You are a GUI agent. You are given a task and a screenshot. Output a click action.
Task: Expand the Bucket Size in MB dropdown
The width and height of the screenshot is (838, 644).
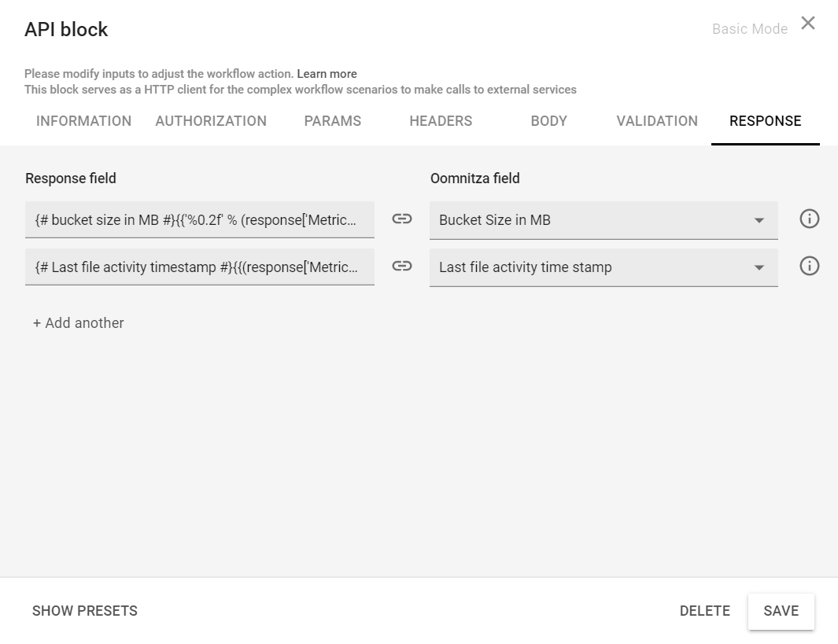click(759, 221)
